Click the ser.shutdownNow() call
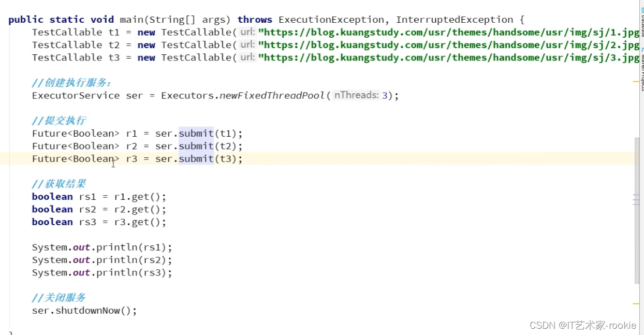 [x=84, y=311]
